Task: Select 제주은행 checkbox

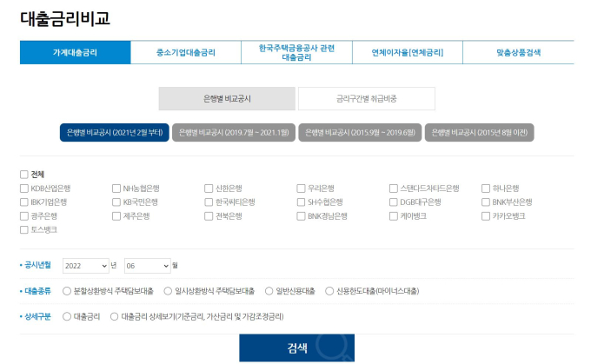Action: [116, 216]
